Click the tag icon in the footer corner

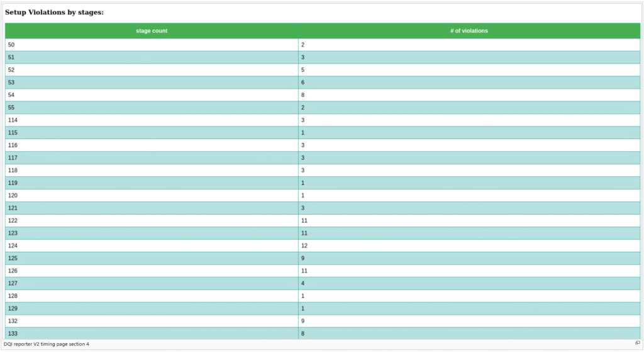point(637,343)
